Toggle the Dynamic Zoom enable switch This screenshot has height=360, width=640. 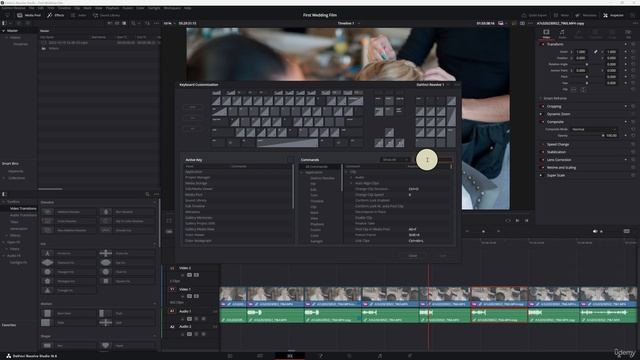[543, 114]
